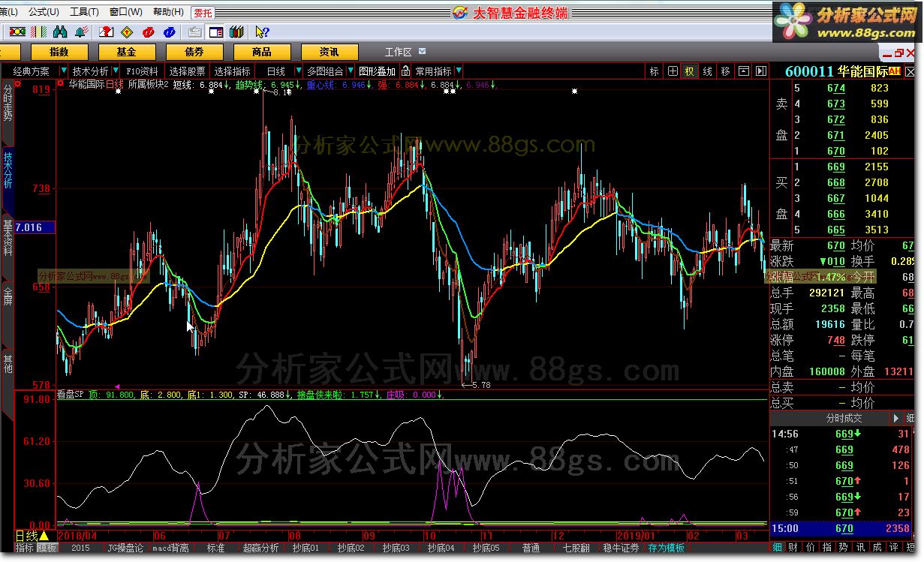Click the alarm bell alert icon
The height and width of the screenshot is (562, 924).
coord(81,32)
